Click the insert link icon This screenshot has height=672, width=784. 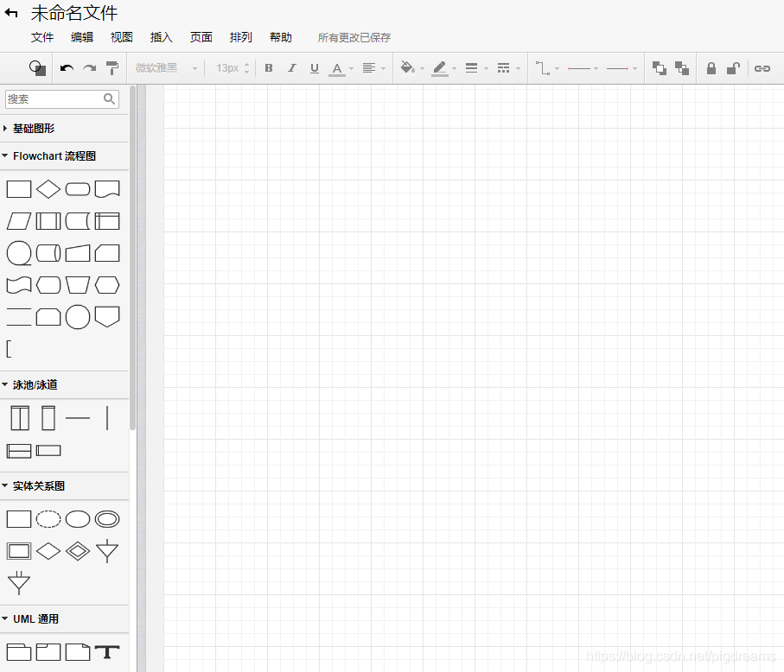pyautogui.click(x=762, y=68)
